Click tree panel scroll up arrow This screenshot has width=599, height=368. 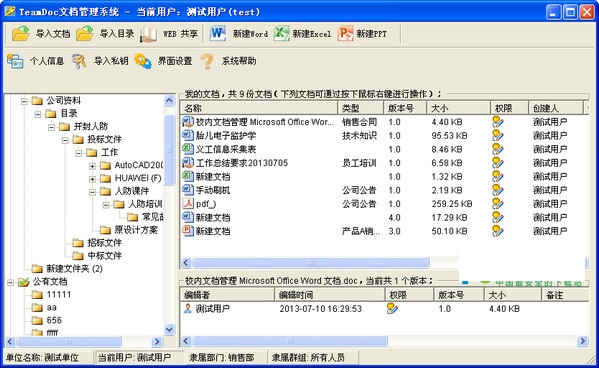click(169, 101)
